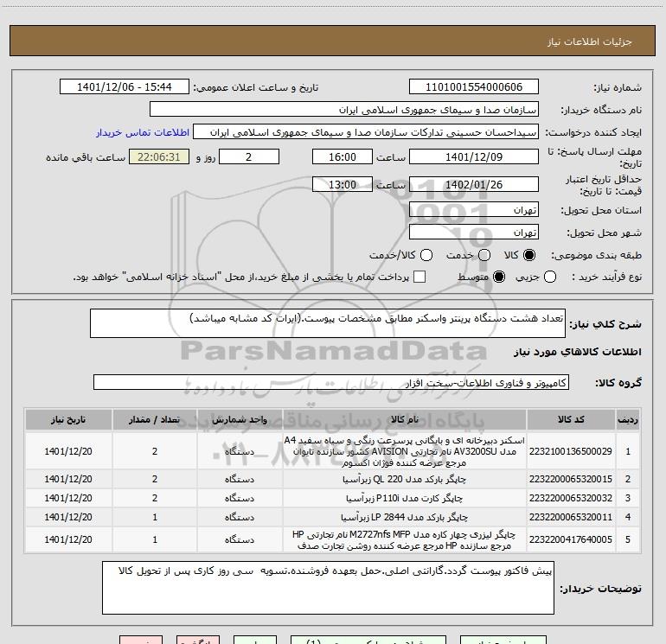The width and height of the screenshot is (666, 644).
Task: Click product code 2232200417640005
Action: (x=571, y=539)
